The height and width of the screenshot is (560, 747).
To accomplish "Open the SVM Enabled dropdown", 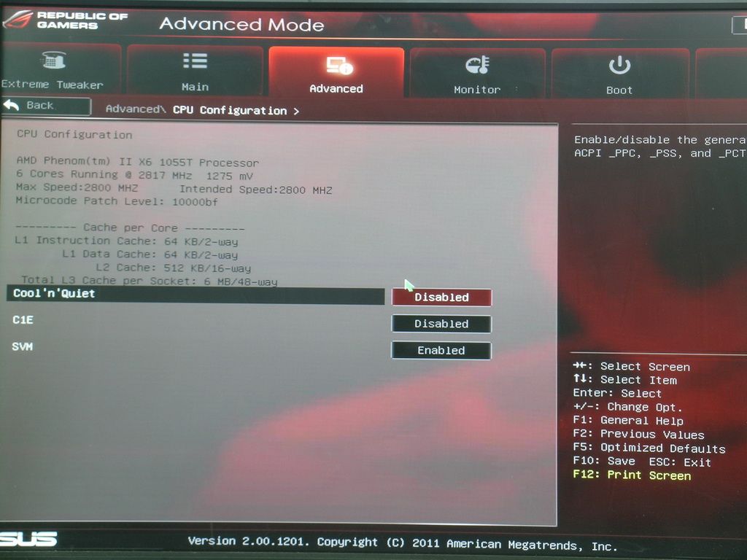I will point(441,351).
